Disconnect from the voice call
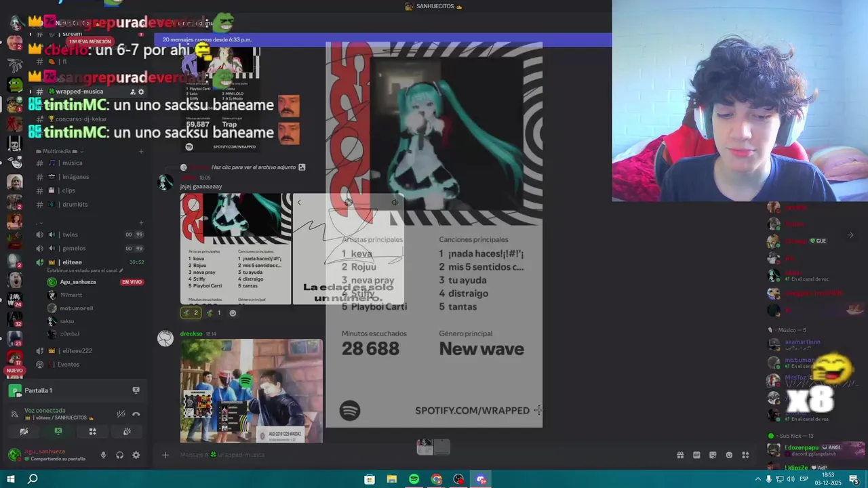 pyautogui.click(x=136, y=414)
